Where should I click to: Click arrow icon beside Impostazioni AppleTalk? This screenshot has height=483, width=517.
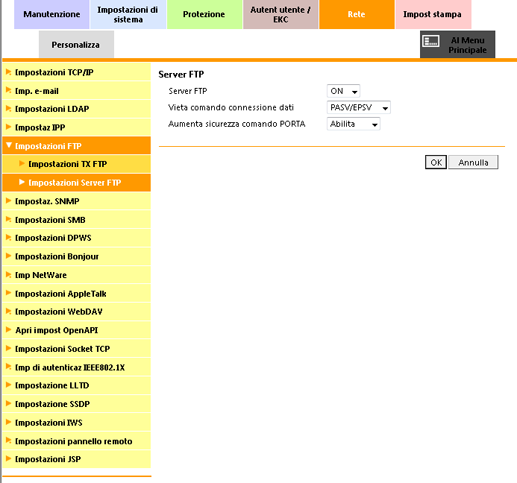click(9, 292)
